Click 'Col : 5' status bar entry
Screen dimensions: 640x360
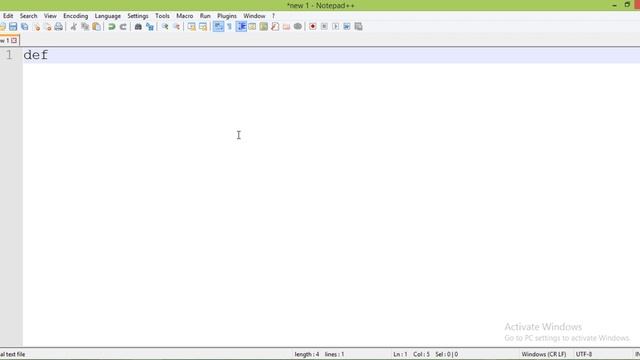click(x=422, y=354)
